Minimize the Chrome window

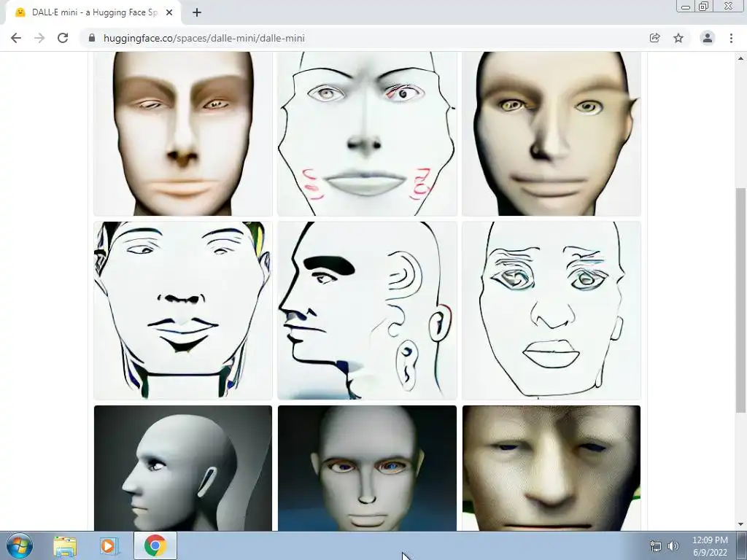point(686,7)
